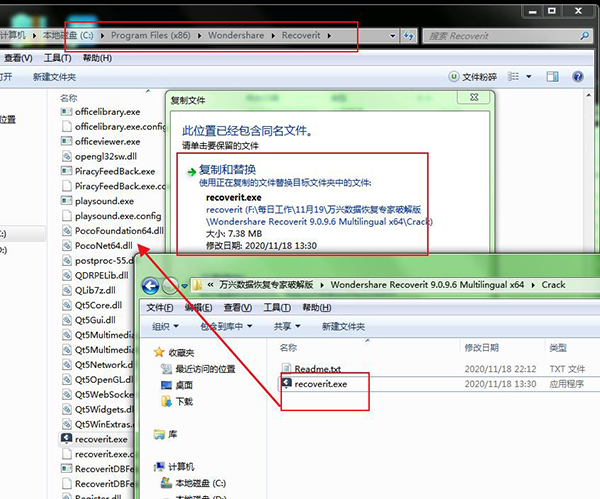Select the playsound.exe file icon
This screenshot has width=600, height=499.
(x=67, y=201)
